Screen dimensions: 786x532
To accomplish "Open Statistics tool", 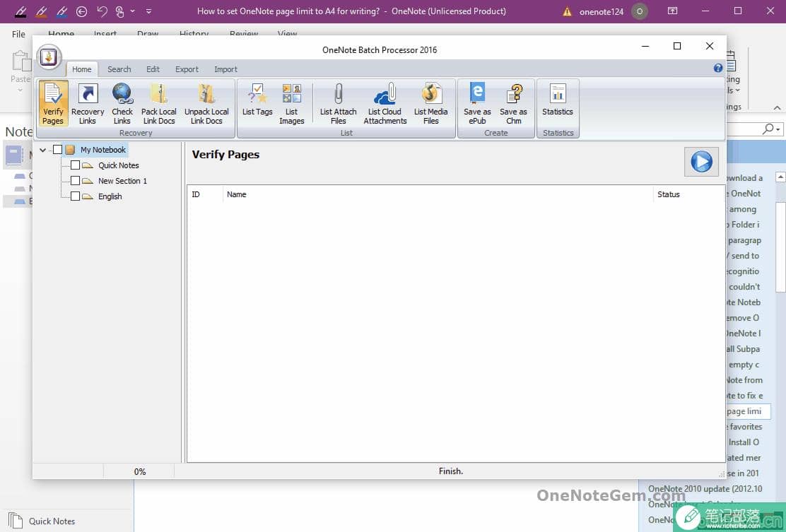I will [558, 100].
